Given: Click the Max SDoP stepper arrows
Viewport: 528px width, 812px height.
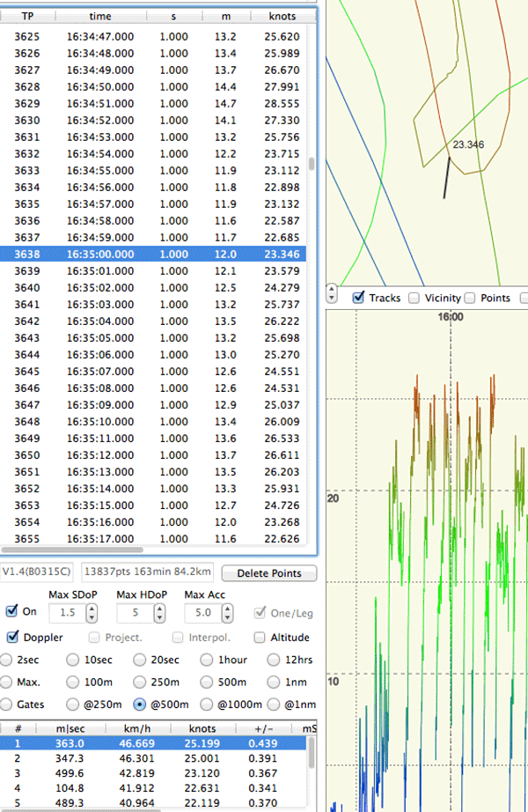Looking at the screenshot, I should [94, 612].
